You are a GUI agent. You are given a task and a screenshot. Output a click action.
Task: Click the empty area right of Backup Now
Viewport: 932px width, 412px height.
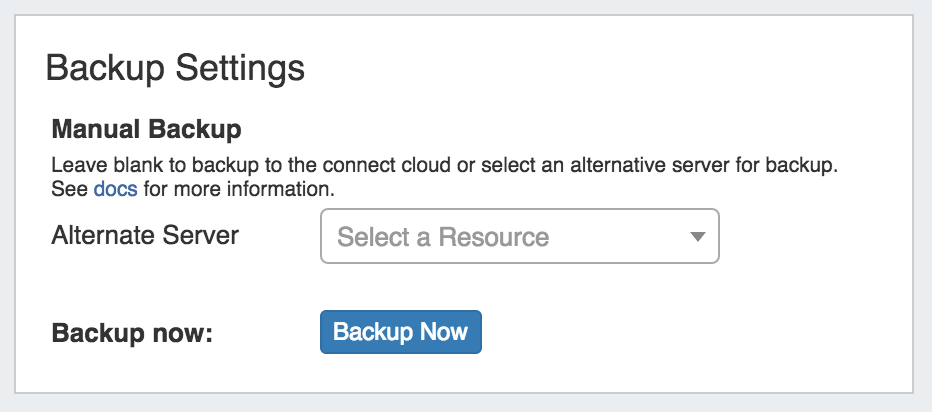point(680,332)
